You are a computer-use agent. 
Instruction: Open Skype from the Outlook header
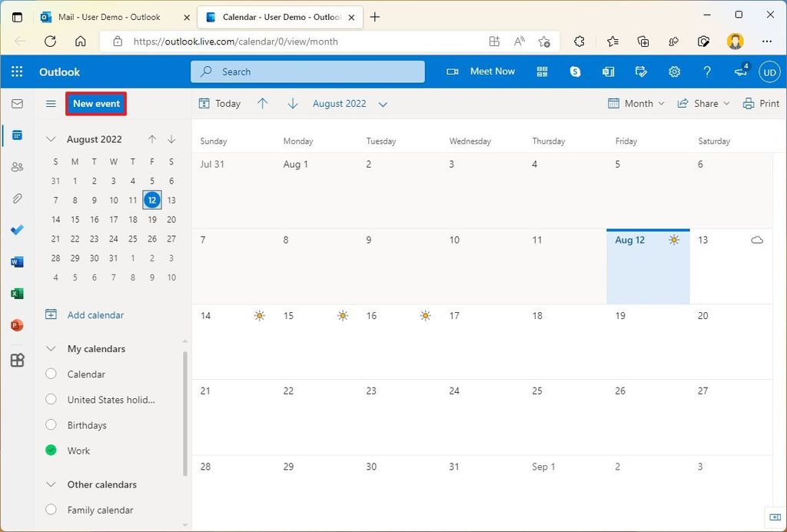pyautogui.click(x=575, y=71)
